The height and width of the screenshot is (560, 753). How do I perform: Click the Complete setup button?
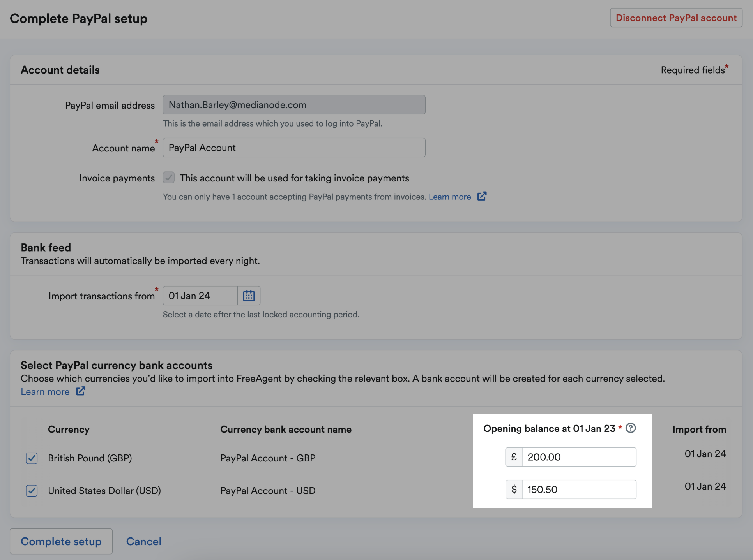click(x=61, y=541)
